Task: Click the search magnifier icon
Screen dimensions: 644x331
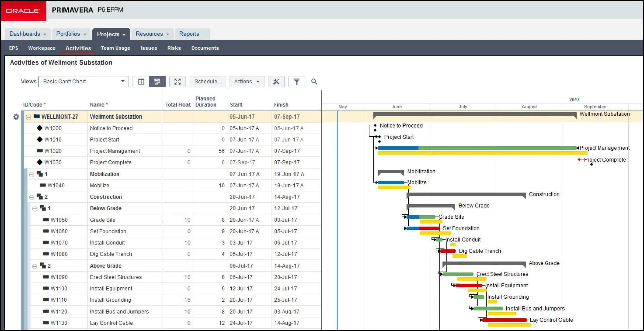Action: click(314, 82)
